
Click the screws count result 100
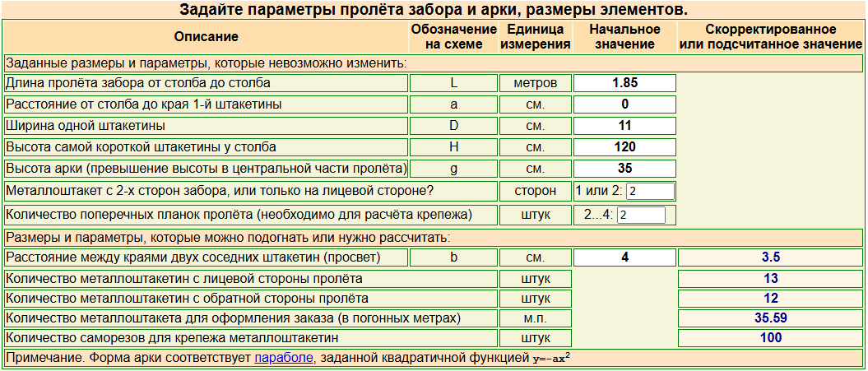click(770, 338)
